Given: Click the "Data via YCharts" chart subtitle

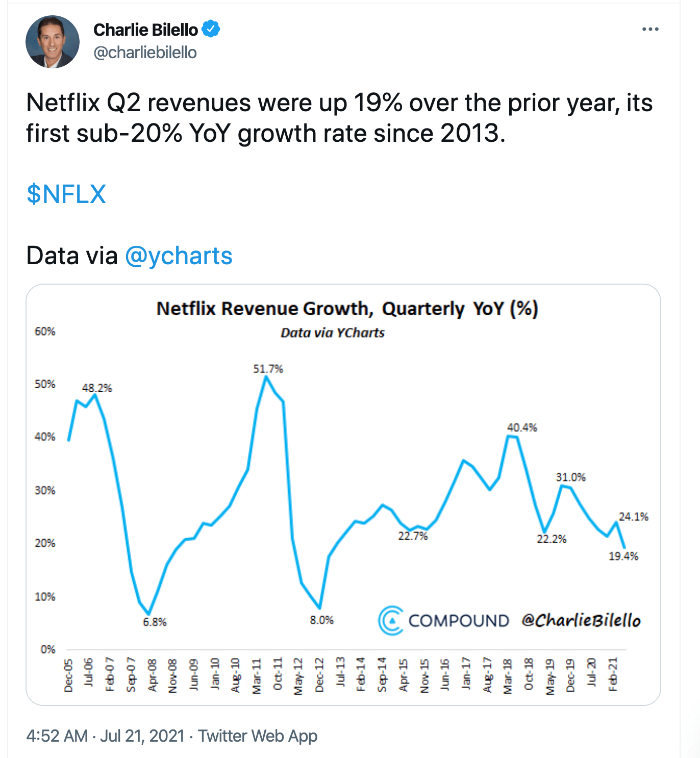Looking at the screenshot, I should [332, 333].
